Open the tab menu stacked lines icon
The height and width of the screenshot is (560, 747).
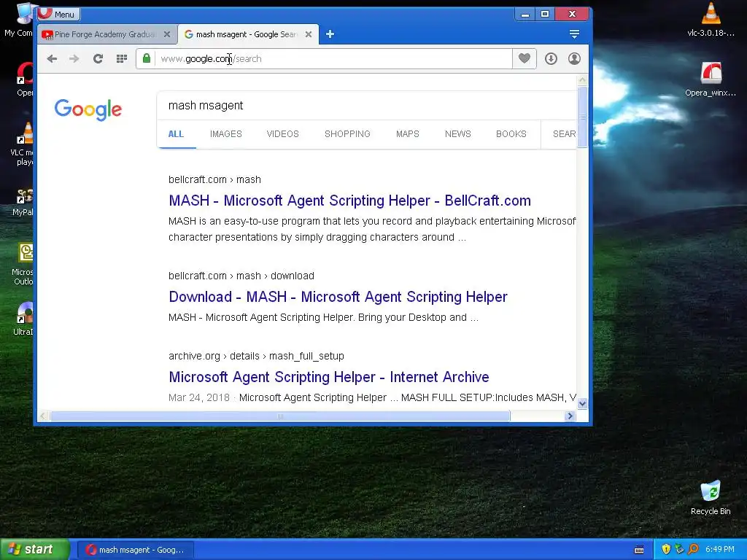point(574,34)
